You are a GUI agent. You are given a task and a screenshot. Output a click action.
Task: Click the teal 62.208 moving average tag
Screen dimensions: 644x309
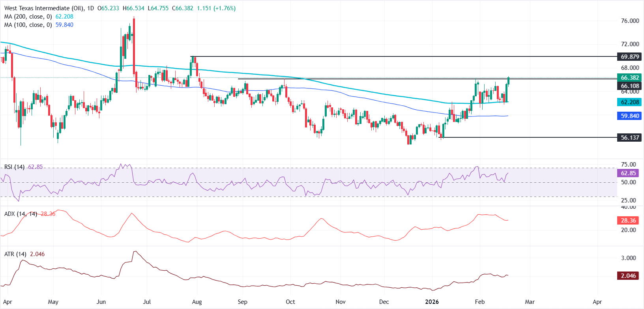tap(630, 102)
